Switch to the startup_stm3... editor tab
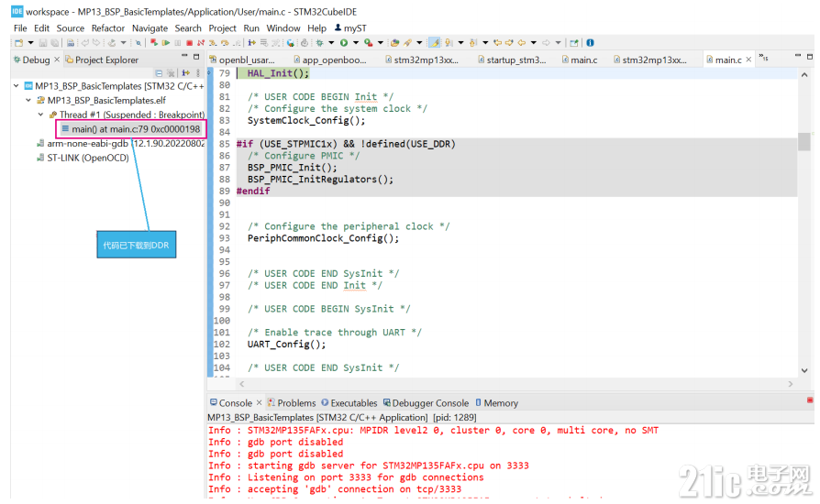Screen dimensions: 820x504 [512, 60]
